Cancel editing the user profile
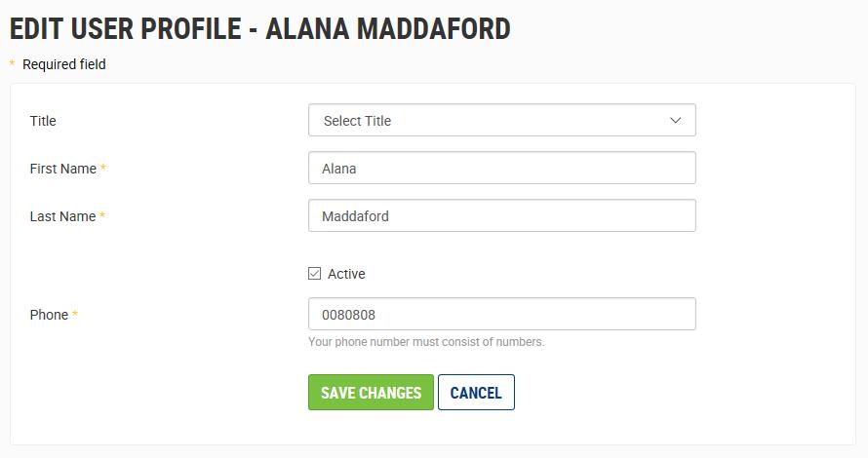This screenshot has width=868, height=458. (x=476, y=393)
